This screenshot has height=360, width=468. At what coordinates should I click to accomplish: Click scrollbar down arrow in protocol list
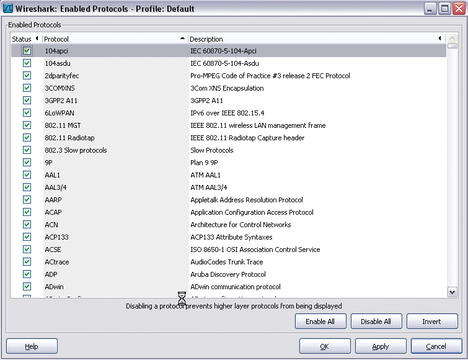coord(452,292)
